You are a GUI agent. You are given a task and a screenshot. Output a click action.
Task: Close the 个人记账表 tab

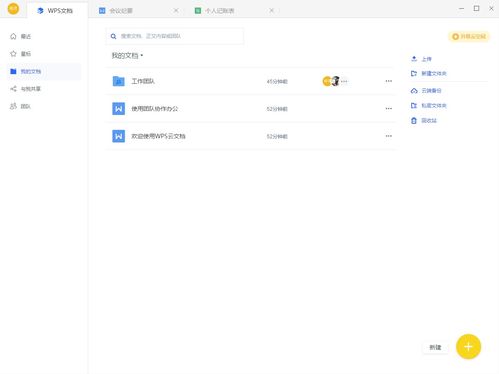272,11
